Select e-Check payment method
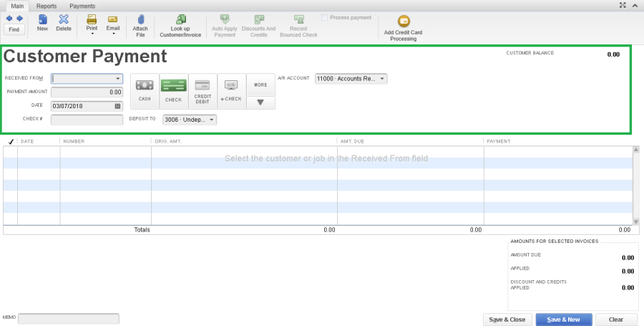The height and width of the screenshot is (326, 644). point(232,91)
